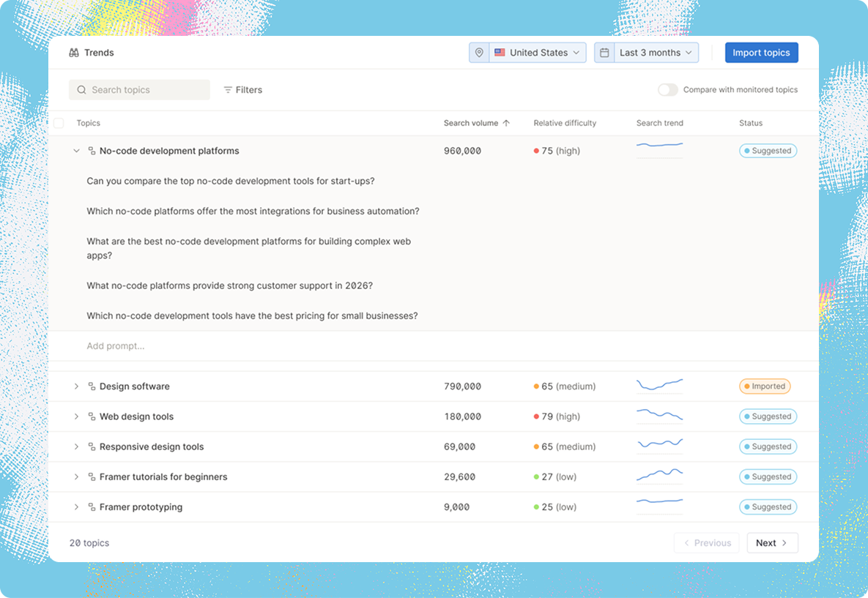
Task: Click the Topics column header
Action: coord(88,123)
